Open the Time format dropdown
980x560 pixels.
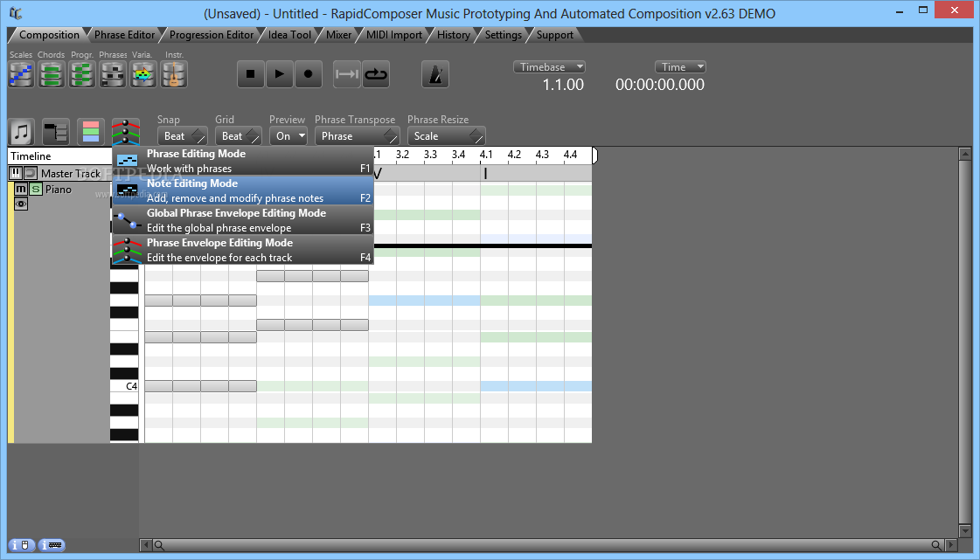tap(680, 66)
